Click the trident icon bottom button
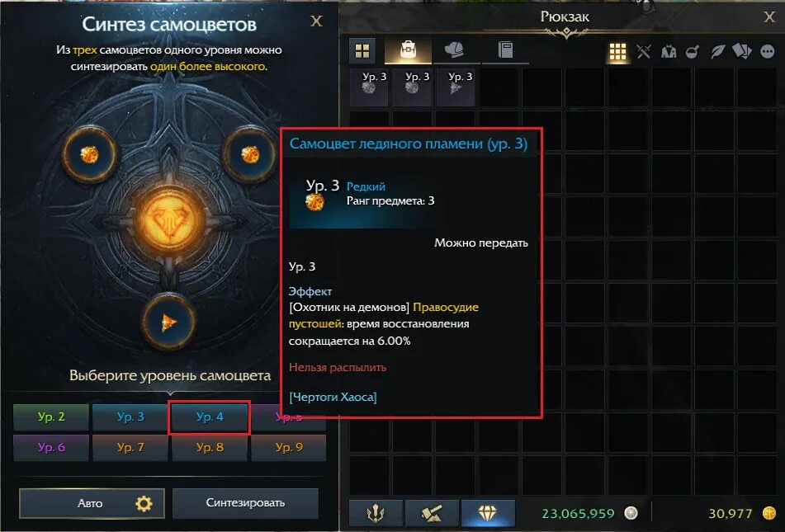This screenshot has width=785, height=532. 376,513
